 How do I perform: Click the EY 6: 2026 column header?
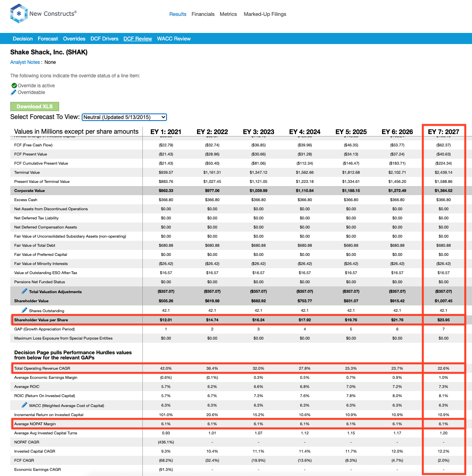click(397, 132)
